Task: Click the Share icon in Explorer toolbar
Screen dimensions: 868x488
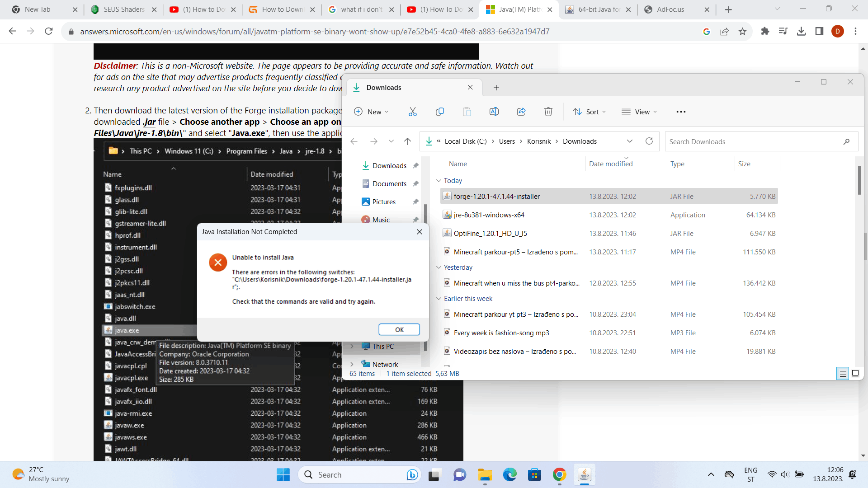Action: [x=521, y=112]
